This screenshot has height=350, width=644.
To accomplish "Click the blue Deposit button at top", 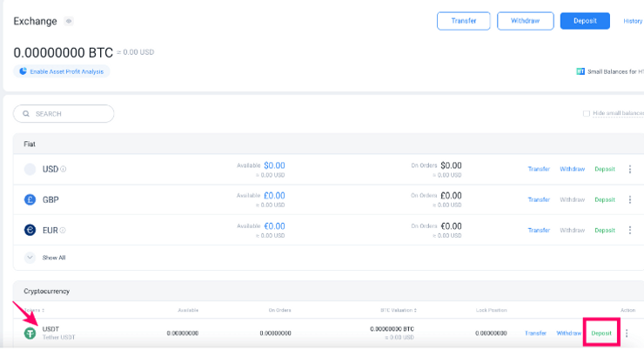I will (585, 21).
